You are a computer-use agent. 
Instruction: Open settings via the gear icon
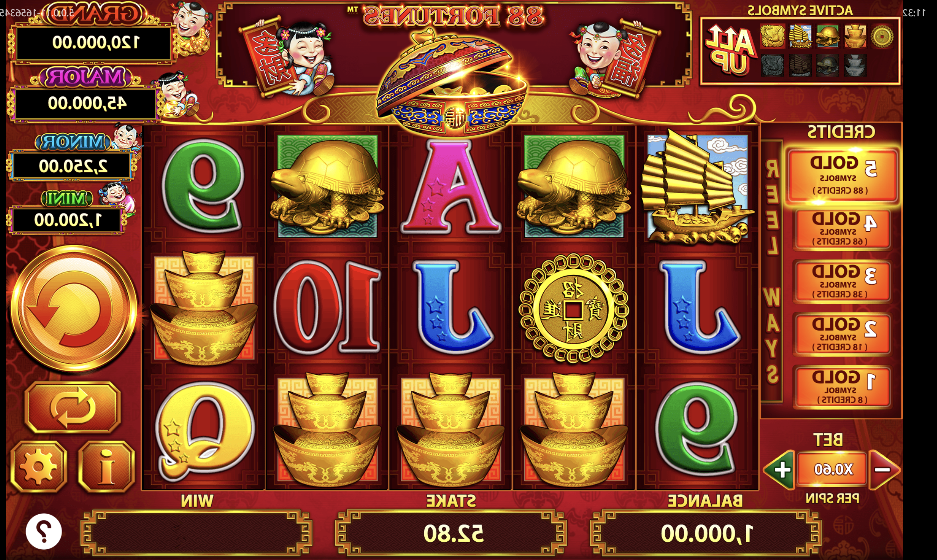click(39, 466)
